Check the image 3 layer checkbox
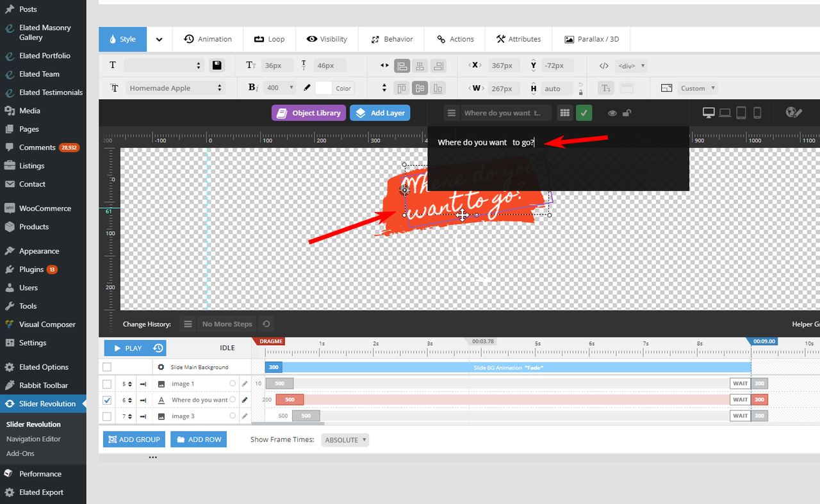This screenshot has width=820, height=504. (x=107, y=416)
